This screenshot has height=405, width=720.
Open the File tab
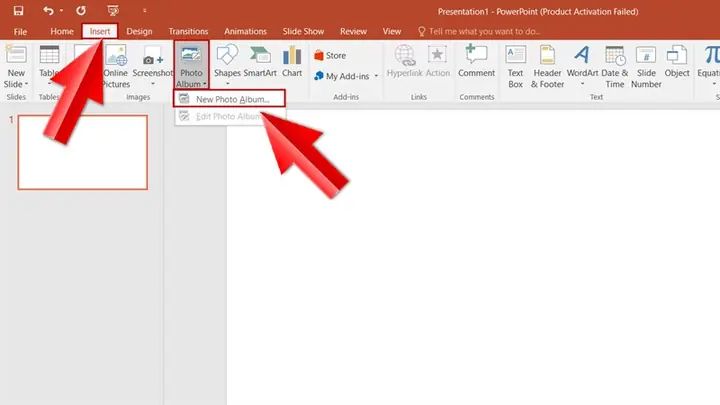click(20, 32)
